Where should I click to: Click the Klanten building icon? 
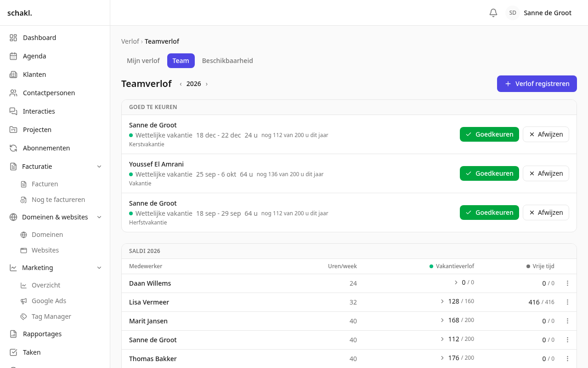(13, 75)
